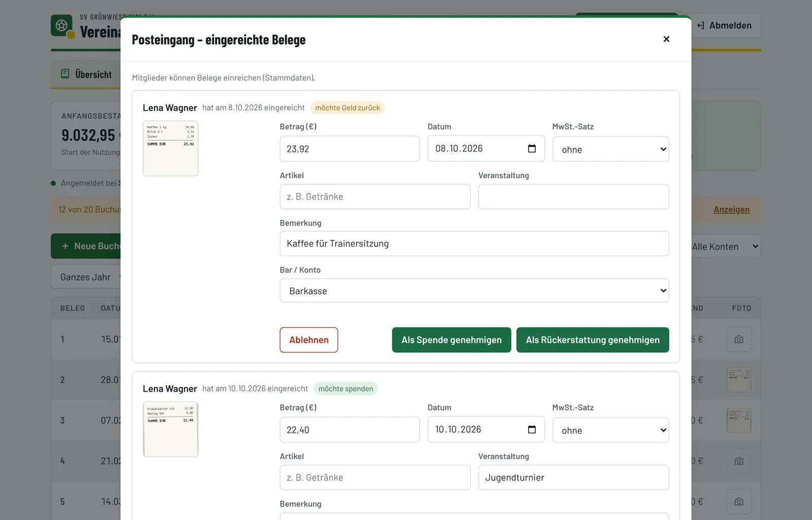Click the FOTO column header

741,308
